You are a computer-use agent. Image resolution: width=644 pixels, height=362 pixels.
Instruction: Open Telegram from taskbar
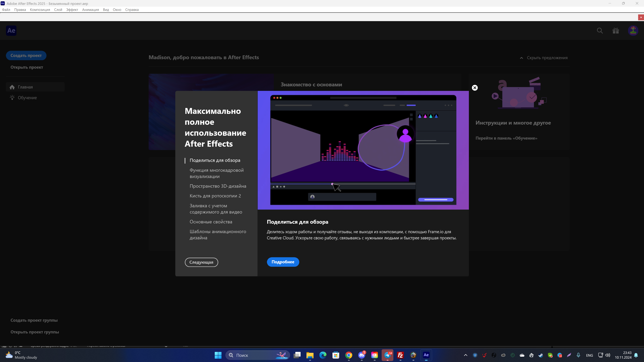(x=388, y=355)
